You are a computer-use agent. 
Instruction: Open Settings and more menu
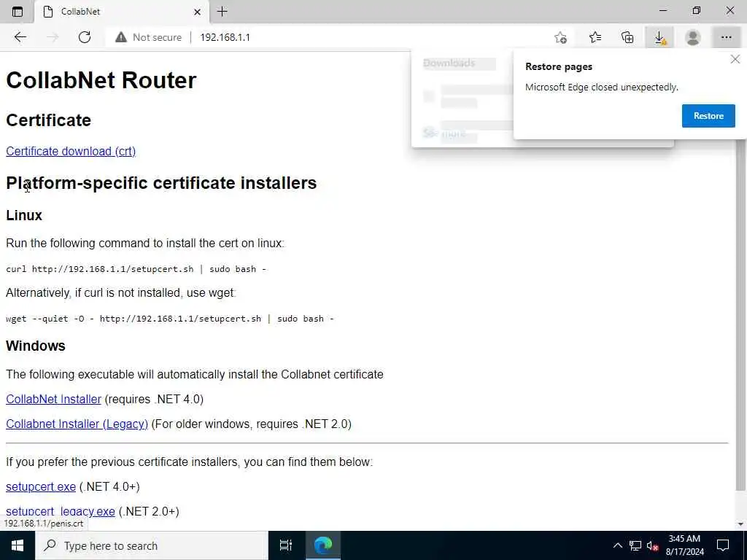[x=726, y=37]
